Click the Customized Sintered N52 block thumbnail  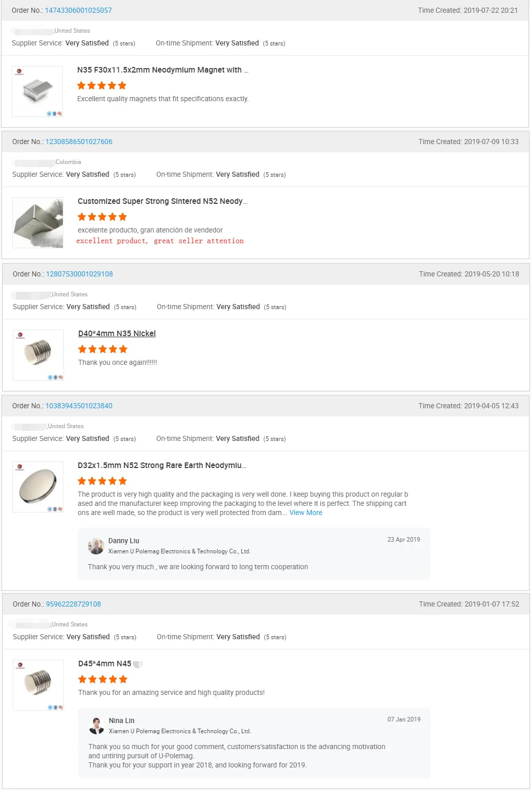point(38,223)
